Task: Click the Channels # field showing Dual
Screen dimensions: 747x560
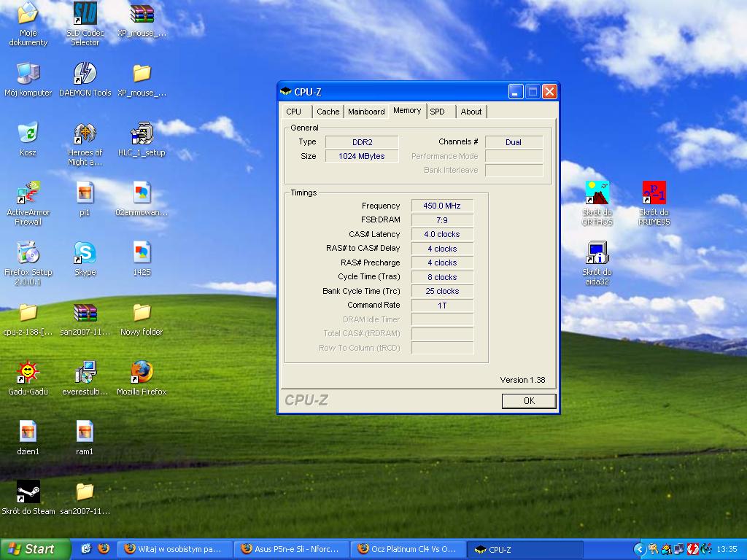Action: click(514, 142)
